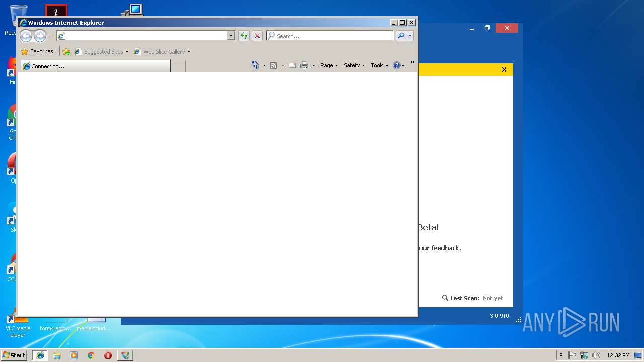The width and height of the screenshot is (644, 362).
Task: Stop loading with the red X icon
Action: pyautogui.click(x=257, y=36)
